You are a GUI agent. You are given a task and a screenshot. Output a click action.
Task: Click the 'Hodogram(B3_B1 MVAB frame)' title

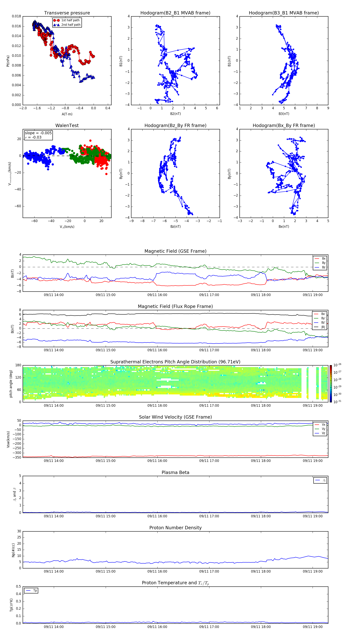tap(284, 13)
